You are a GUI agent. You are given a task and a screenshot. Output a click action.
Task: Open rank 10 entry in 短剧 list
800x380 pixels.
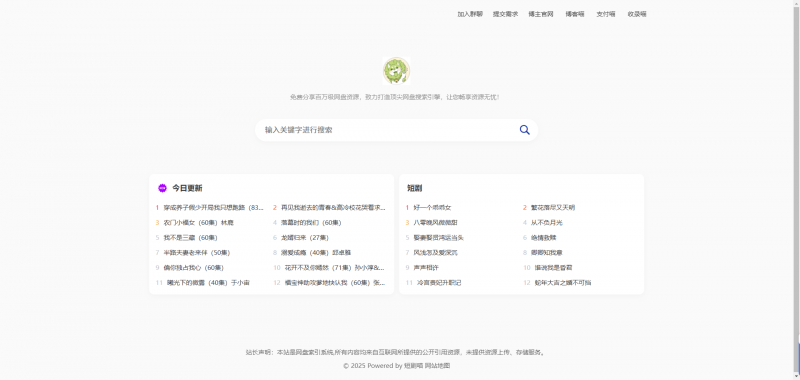pyautogui.click(x=553, y=267)
